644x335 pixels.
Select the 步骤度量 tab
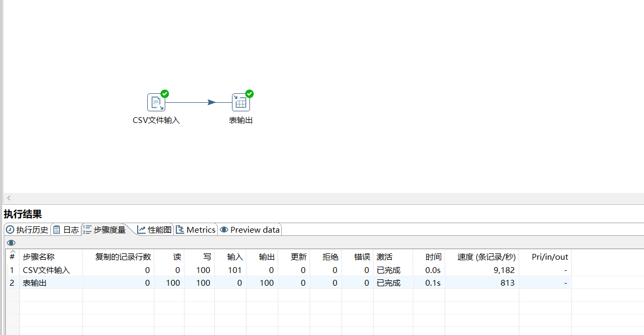tap(105, 230)
